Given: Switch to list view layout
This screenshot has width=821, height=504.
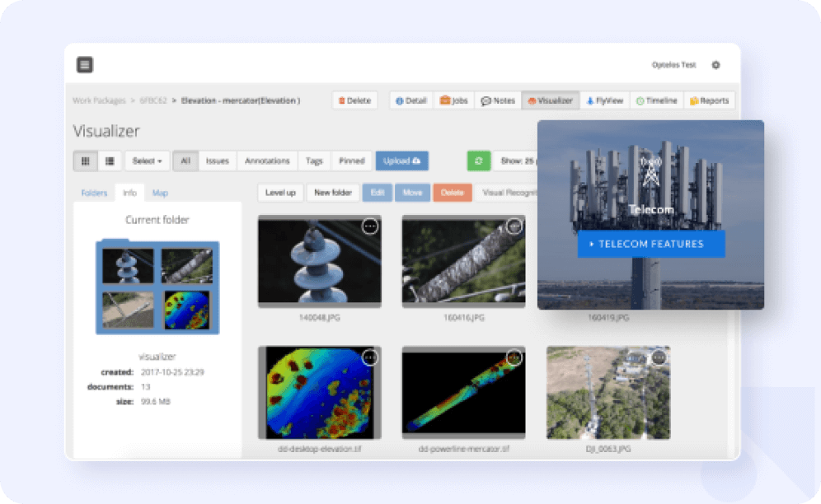Looking at the screenshot, I should (109, 161).
